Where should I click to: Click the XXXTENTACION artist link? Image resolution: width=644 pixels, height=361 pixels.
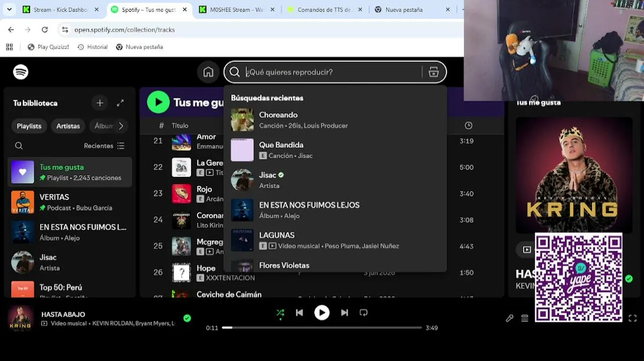pyautogui.click(x=230, y=278)
